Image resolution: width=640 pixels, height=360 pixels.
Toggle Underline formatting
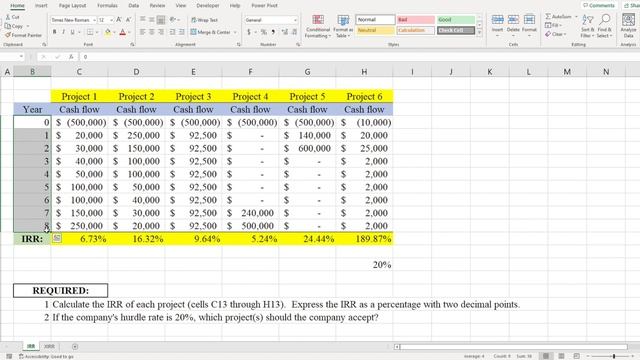[x=73, y=32]
